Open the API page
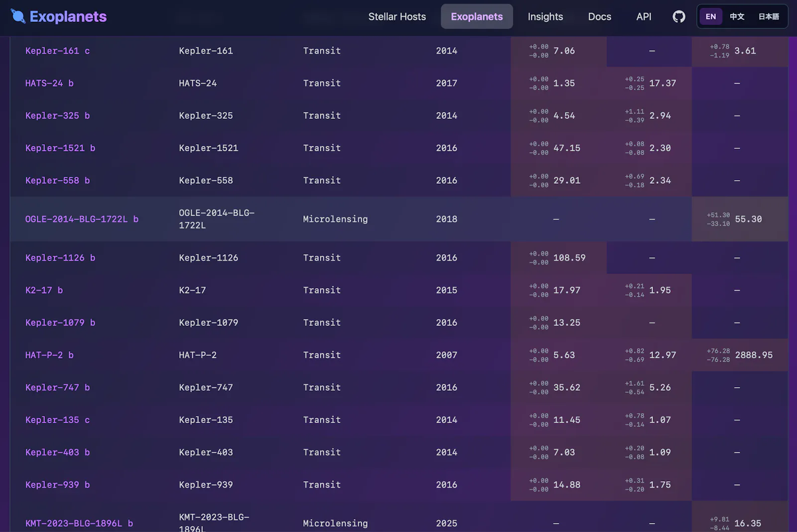 point(644,16)
